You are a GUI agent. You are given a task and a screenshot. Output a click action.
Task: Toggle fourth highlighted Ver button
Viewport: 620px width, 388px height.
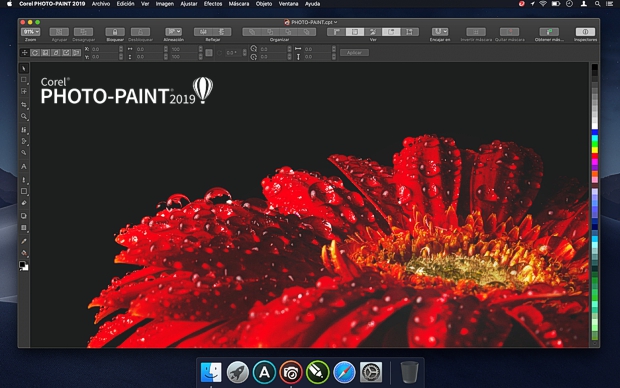[x=391, y=32]
